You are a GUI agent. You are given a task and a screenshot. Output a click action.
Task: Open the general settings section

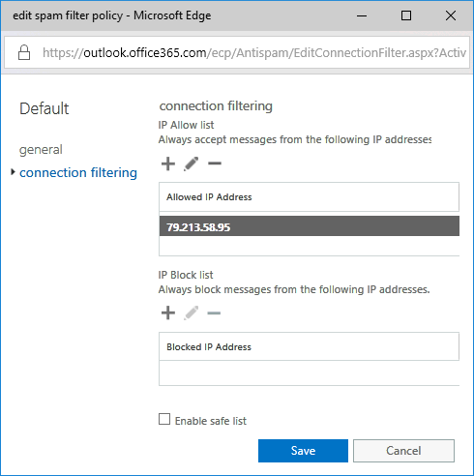click(x=41, y=150)
